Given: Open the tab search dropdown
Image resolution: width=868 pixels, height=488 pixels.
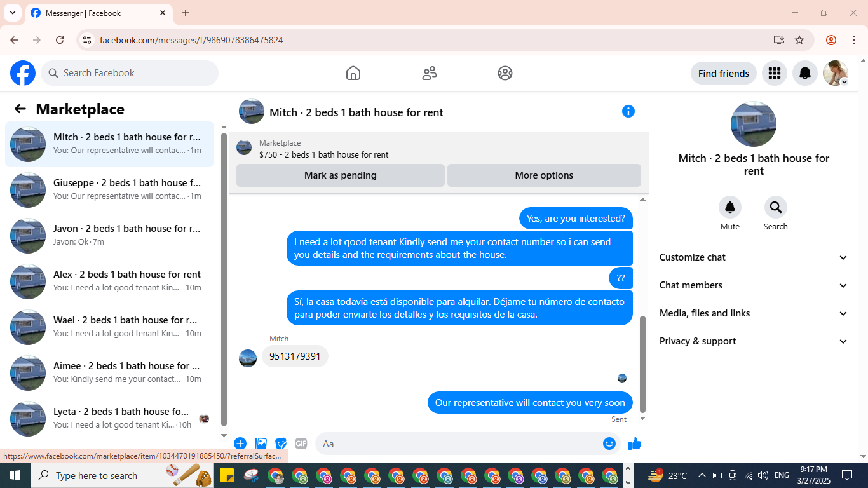Looking at the screenshot, I should (12, 13).
